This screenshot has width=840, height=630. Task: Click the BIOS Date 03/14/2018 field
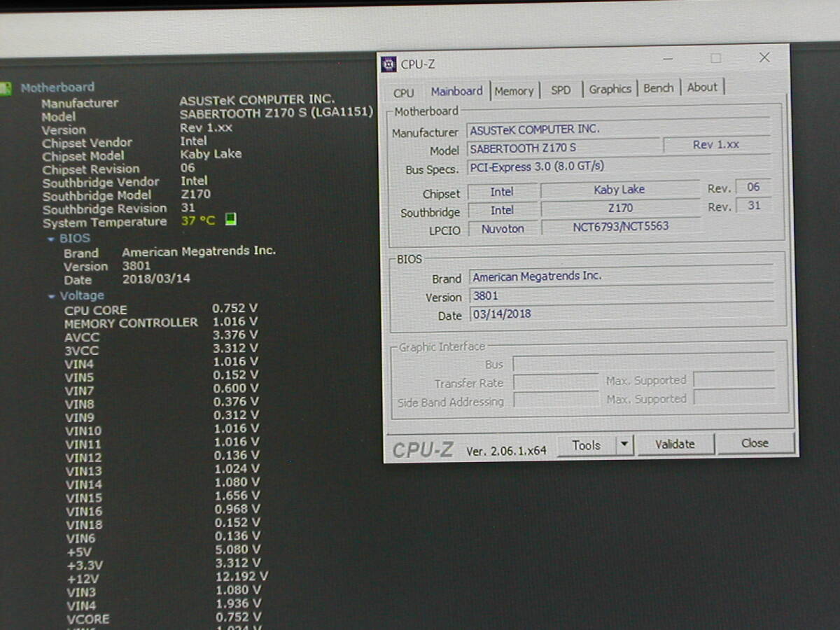click(x=621, y=314)
